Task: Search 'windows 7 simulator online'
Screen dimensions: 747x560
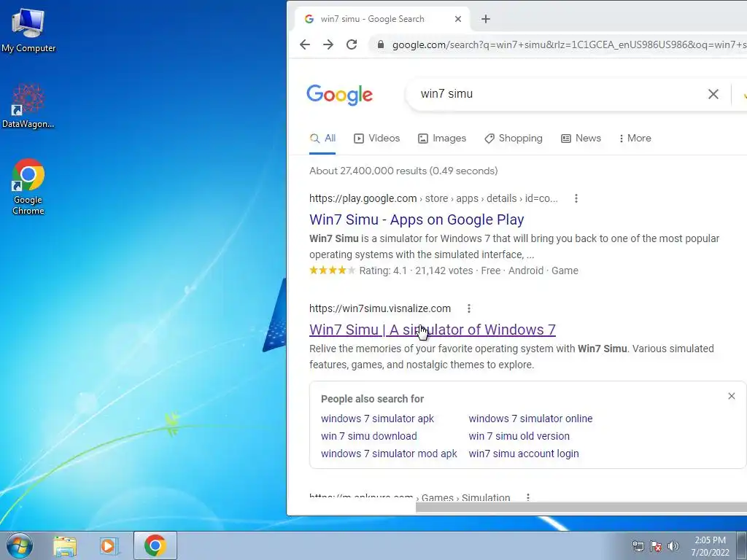Action: (x=530, y=419)
